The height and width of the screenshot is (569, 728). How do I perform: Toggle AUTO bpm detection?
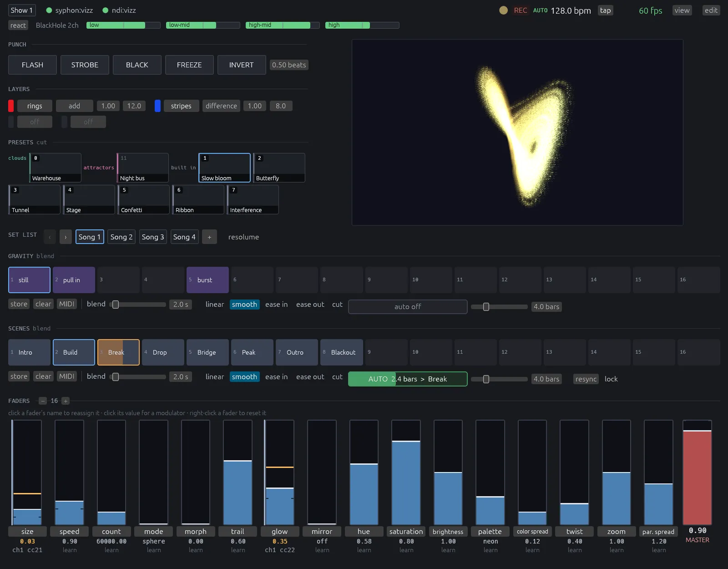pyautogui.click(x=540, y=10)
